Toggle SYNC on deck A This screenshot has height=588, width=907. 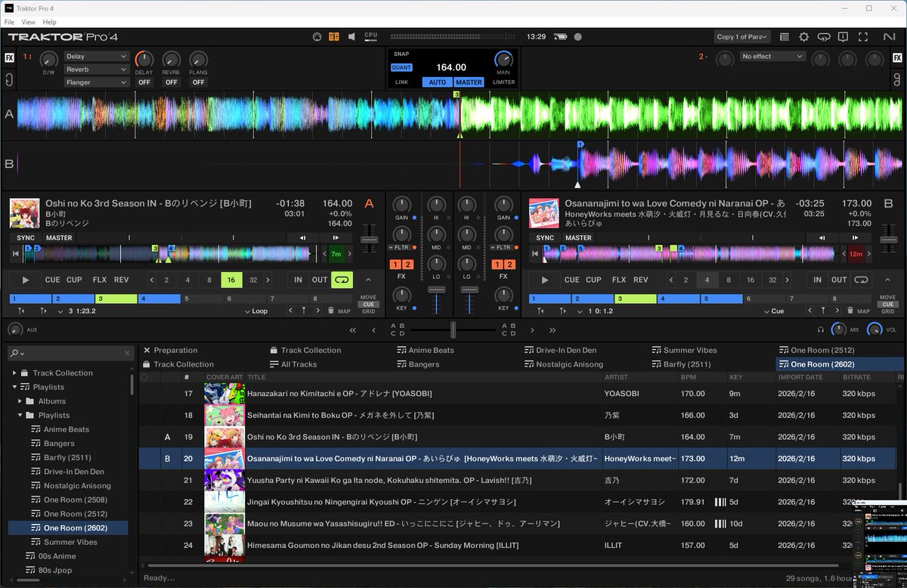point(26,237)
